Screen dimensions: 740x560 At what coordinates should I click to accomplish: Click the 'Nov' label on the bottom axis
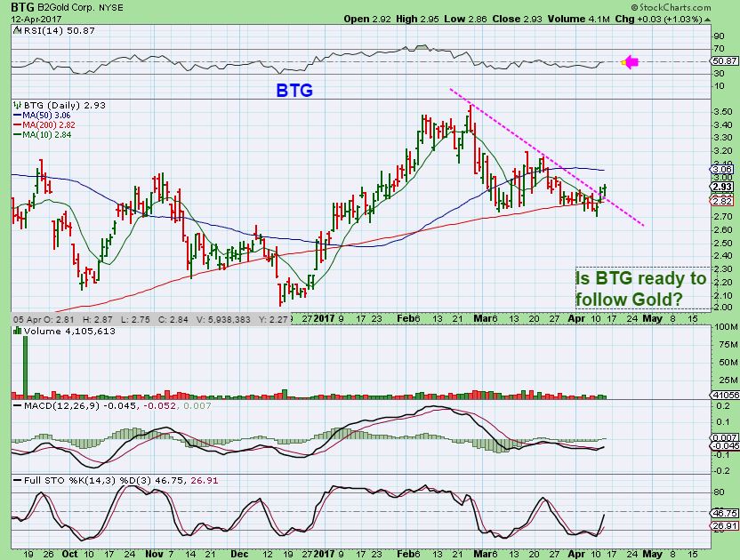click(x=155, y=554)
